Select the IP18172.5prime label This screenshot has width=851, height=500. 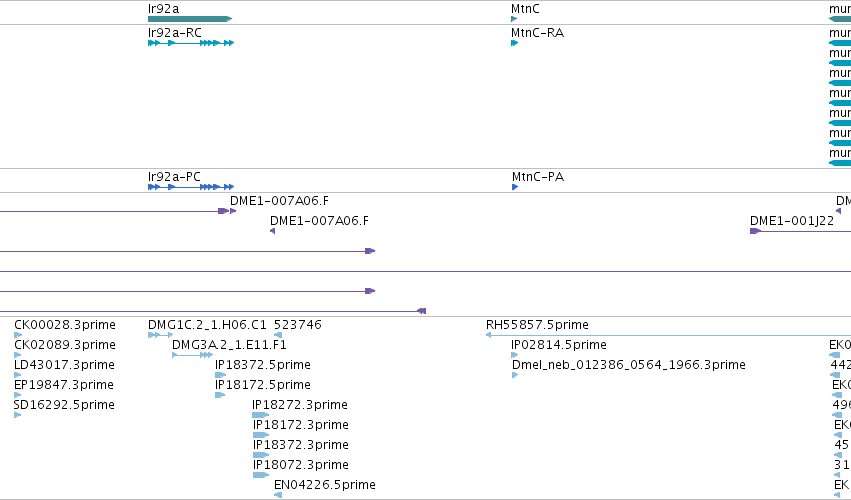263,385
